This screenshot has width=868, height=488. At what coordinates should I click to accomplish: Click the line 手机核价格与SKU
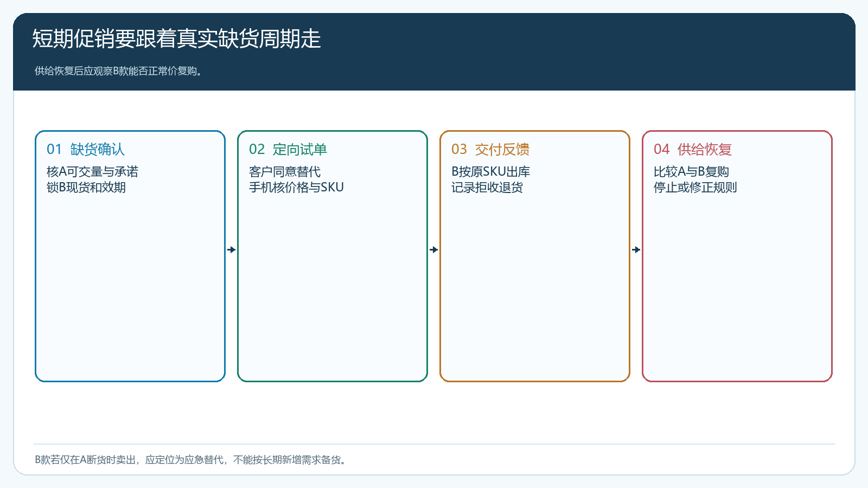click(296, 187)
